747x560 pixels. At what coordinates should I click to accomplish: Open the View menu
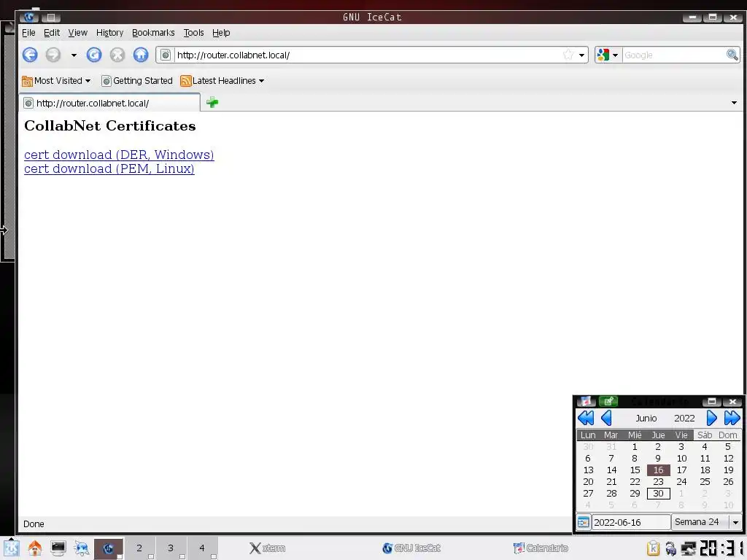[77, 33]
